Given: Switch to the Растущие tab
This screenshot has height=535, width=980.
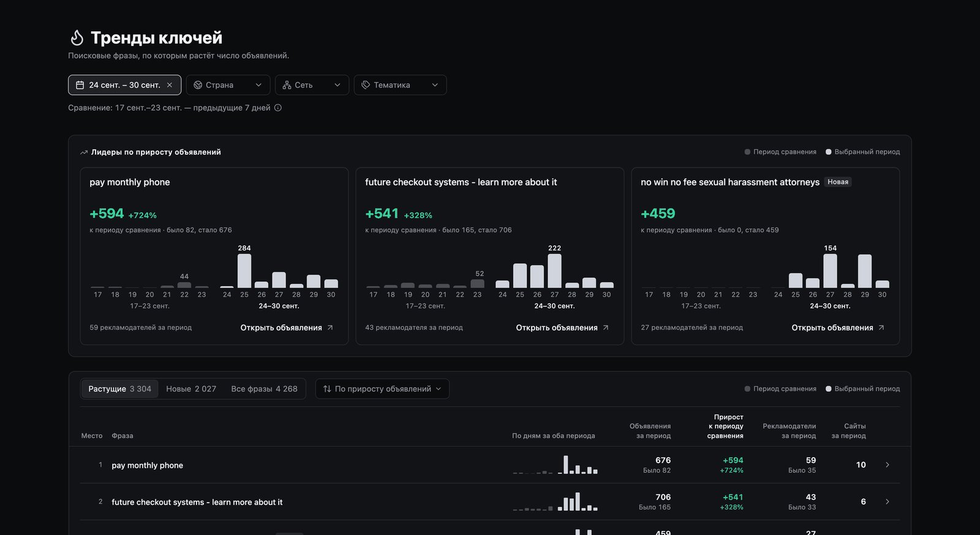Looking at the screenshot, I should (119, 389).
